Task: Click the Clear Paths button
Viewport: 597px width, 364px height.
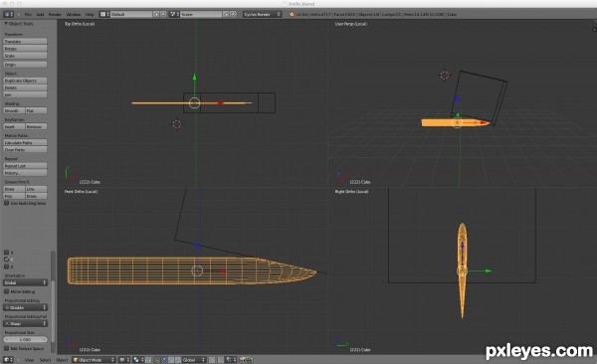Action: tap(26, 150)
